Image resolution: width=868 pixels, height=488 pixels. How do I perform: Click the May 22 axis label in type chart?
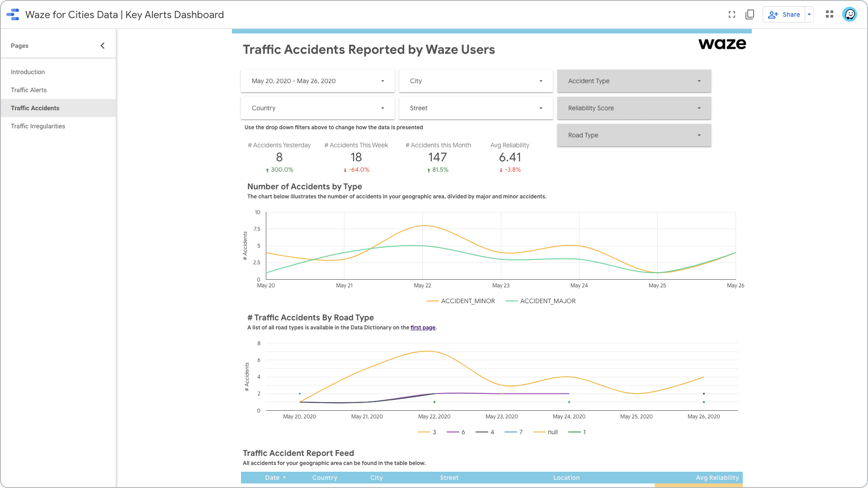click(422, 286)
